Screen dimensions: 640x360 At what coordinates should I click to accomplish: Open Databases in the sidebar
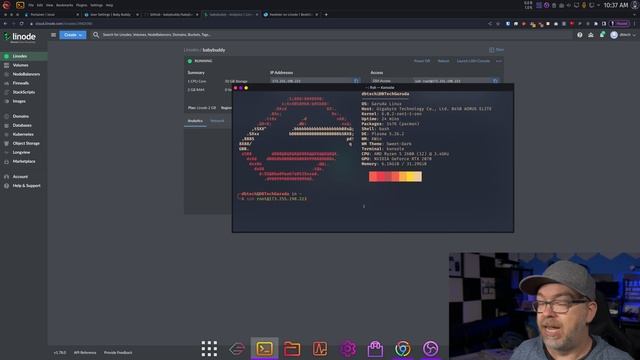[x=22, y=125]
